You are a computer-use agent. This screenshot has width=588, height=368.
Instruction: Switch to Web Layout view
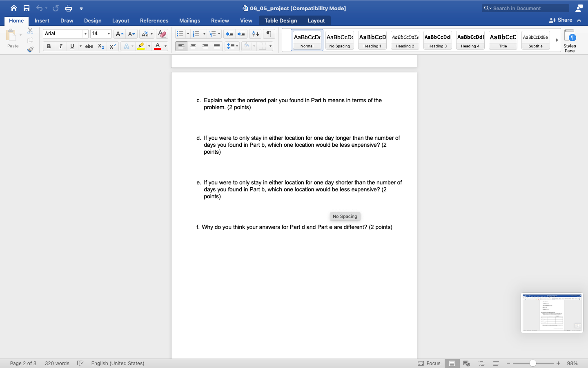(467, 363)
